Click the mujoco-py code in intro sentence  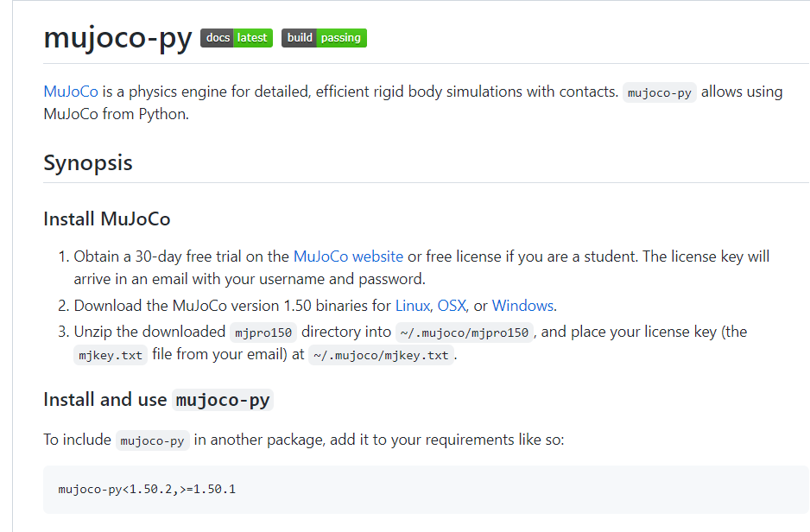659,92
